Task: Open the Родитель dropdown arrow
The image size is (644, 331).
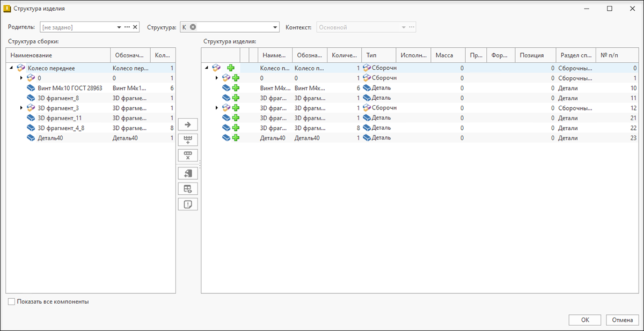Action: pyautogui.click(x=119, y=27)
